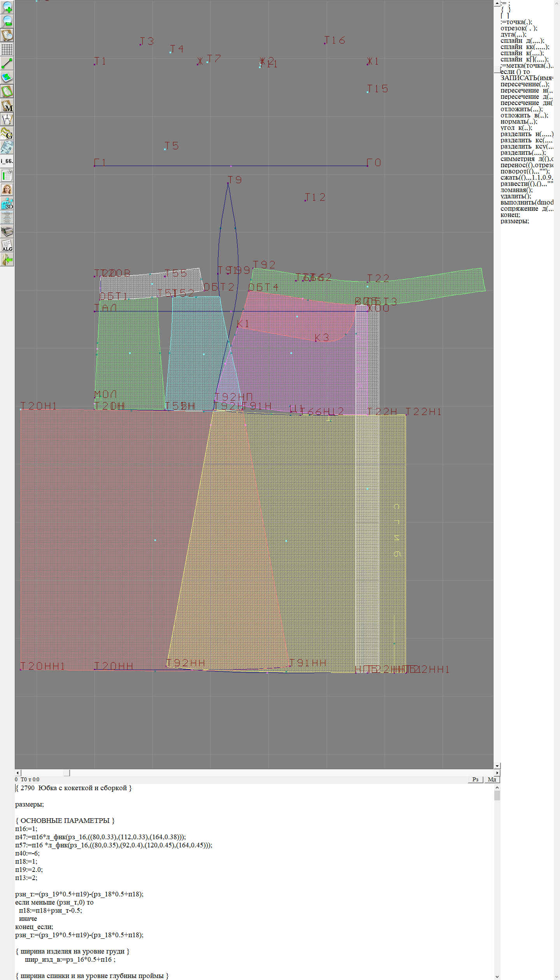The image size is (560, 980).
Task: Choose 'ломаная();' in the command list
Action: (516, 190)
